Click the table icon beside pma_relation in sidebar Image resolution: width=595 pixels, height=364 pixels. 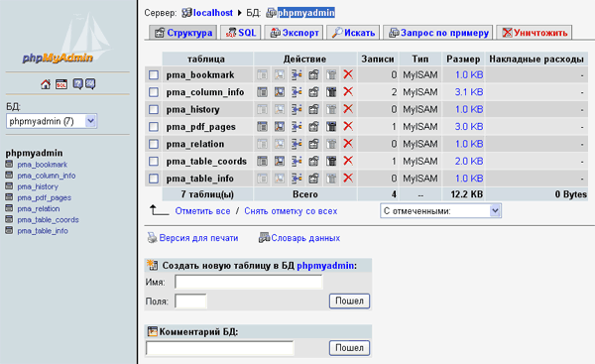pyautogui.click(x=9, y=208)
